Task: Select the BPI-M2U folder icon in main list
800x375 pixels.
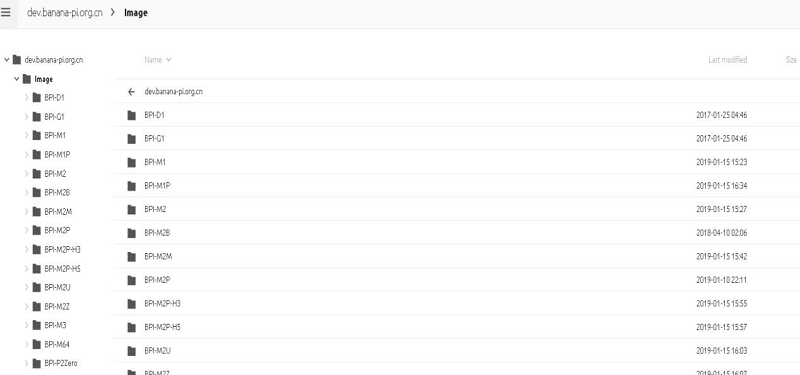Action: point(132,351)
